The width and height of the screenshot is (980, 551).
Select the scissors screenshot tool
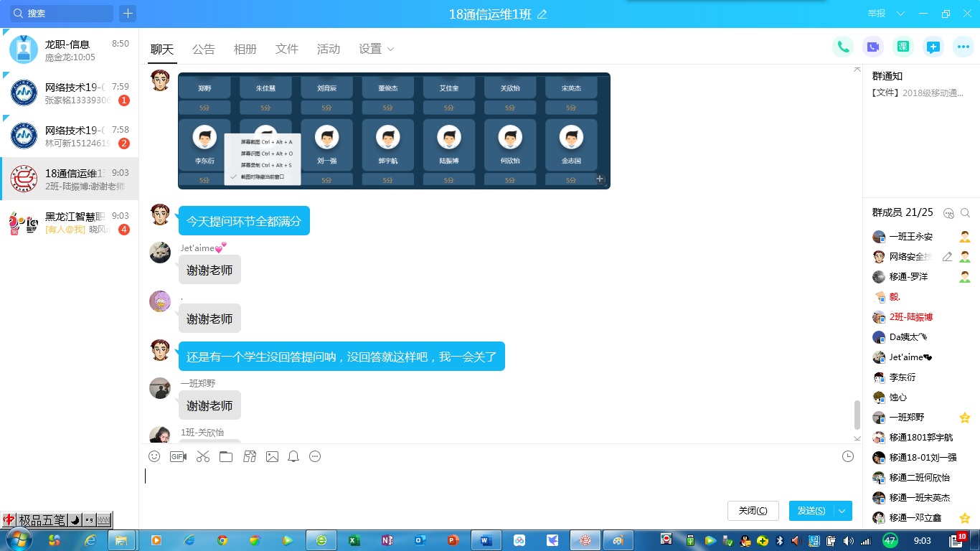203,456
